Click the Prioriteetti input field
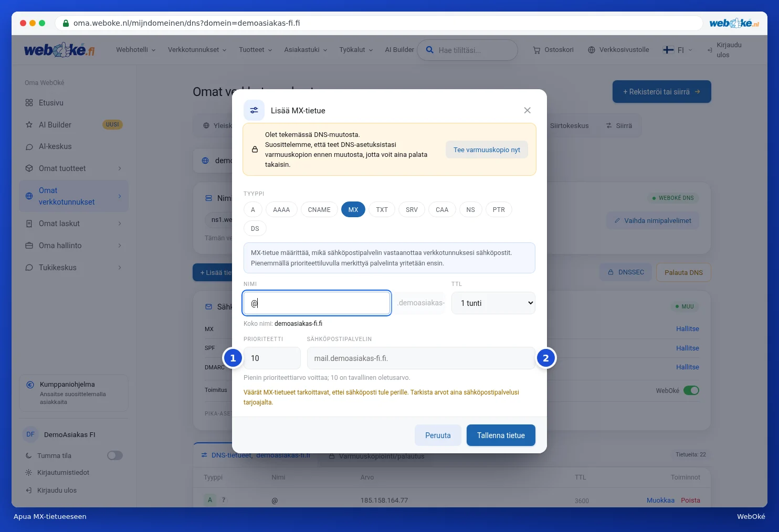 coord(272,358)
